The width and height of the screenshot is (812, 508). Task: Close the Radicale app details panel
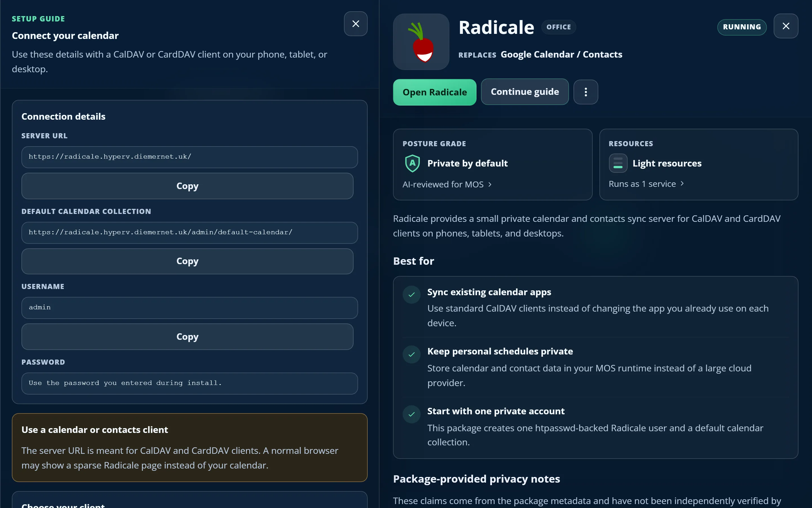coord(785,26)
